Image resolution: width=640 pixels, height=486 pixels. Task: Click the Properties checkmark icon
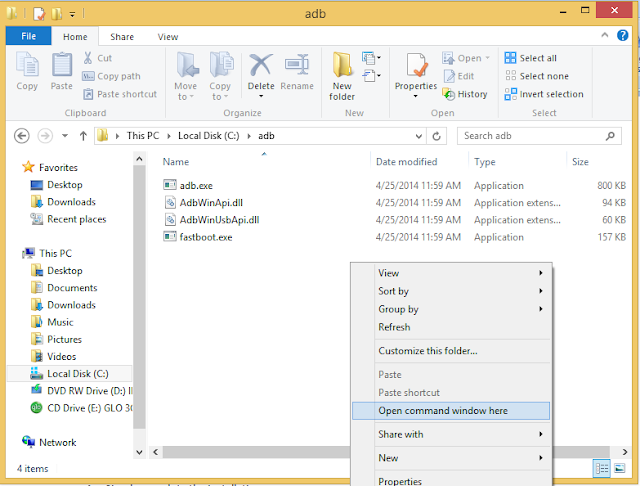coord(417,65)
